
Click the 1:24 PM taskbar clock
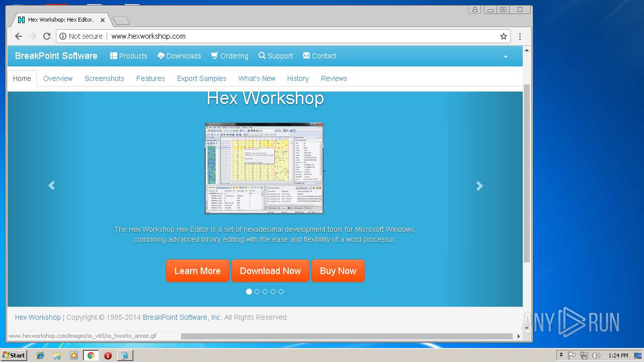[618, 355]
